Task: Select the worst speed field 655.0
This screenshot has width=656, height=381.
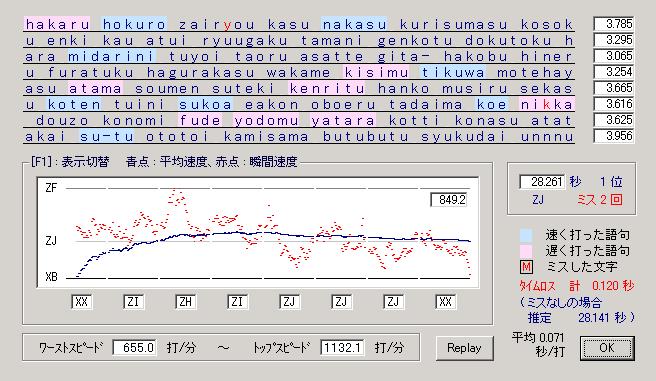Action: point(135,348)
